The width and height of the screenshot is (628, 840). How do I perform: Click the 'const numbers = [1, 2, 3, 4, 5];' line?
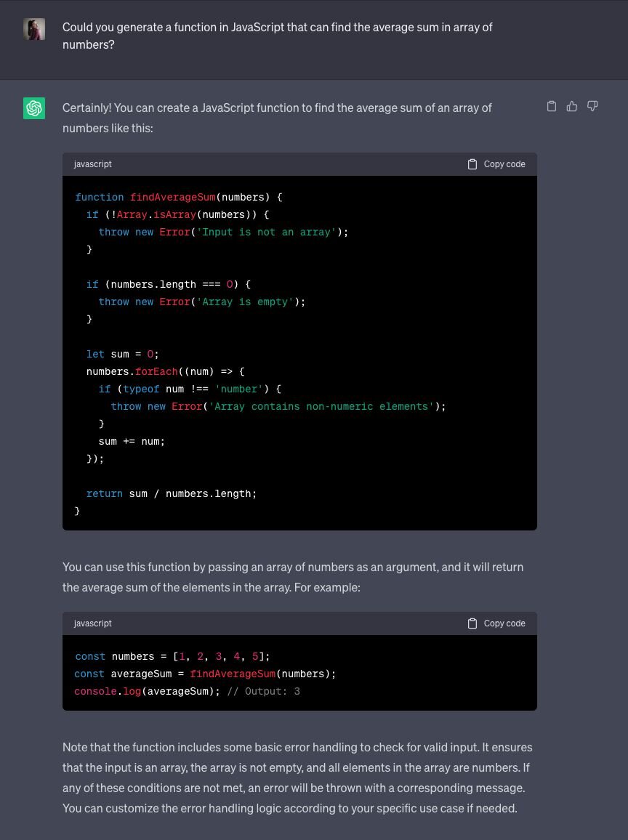[172, 656]
